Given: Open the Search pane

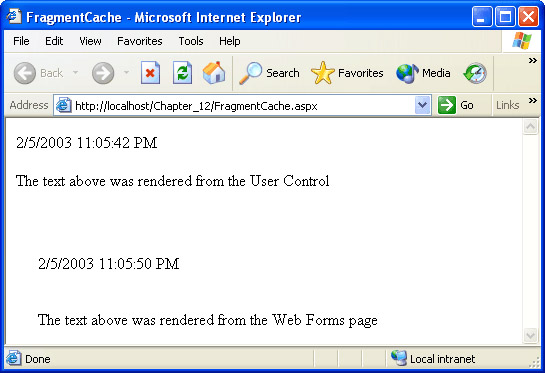Looking at the screenshot, I should pos(269,73).
